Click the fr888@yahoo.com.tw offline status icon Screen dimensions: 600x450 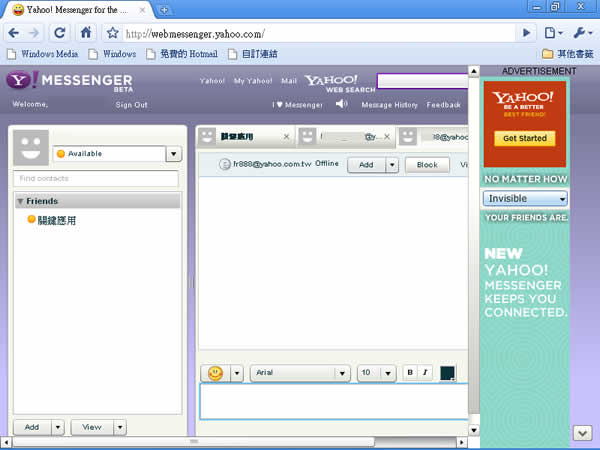[225, 165]
